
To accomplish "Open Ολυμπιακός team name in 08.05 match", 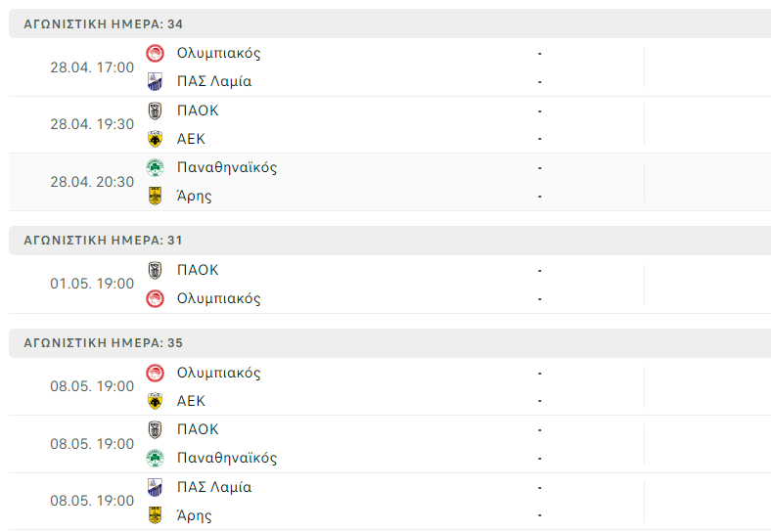I will (x=219, y=373).
